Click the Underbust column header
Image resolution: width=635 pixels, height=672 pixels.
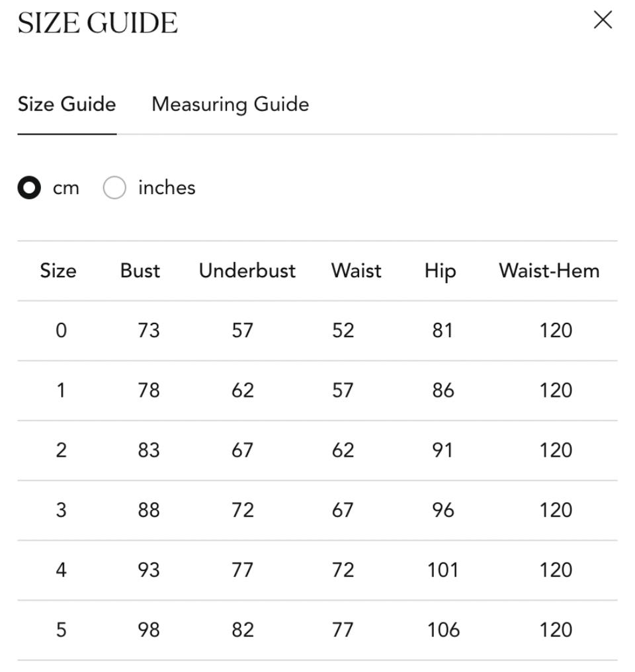247,271
